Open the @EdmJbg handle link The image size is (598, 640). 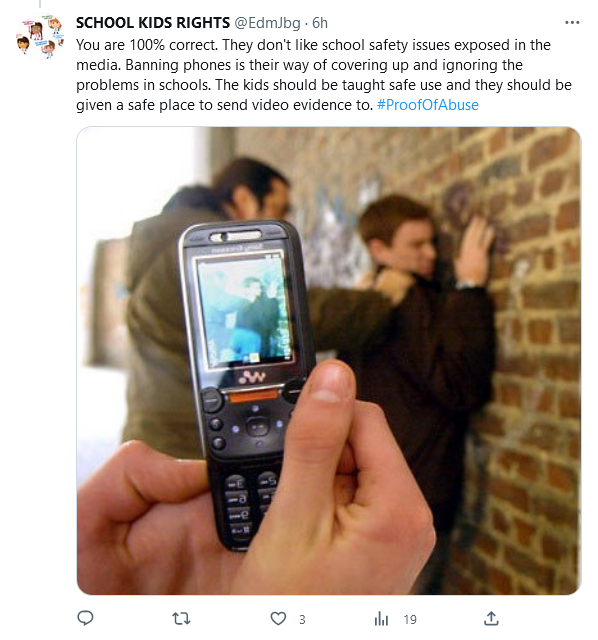267,23
